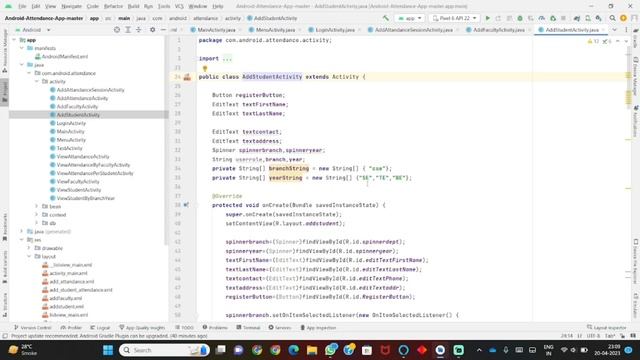Click Select Opened File target icon
Viewport: 640px width, 360px height.
tap(117, 30)
